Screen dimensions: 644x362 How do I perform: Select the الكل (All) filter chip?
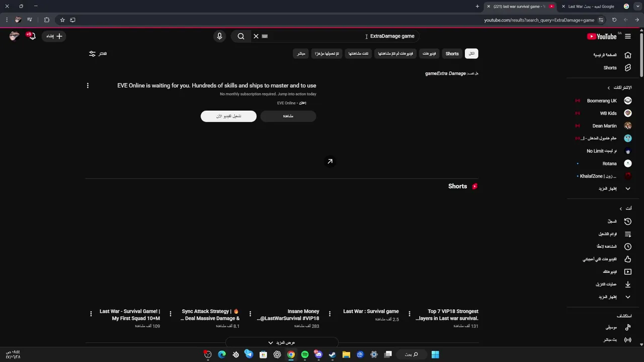click(471, 54)
